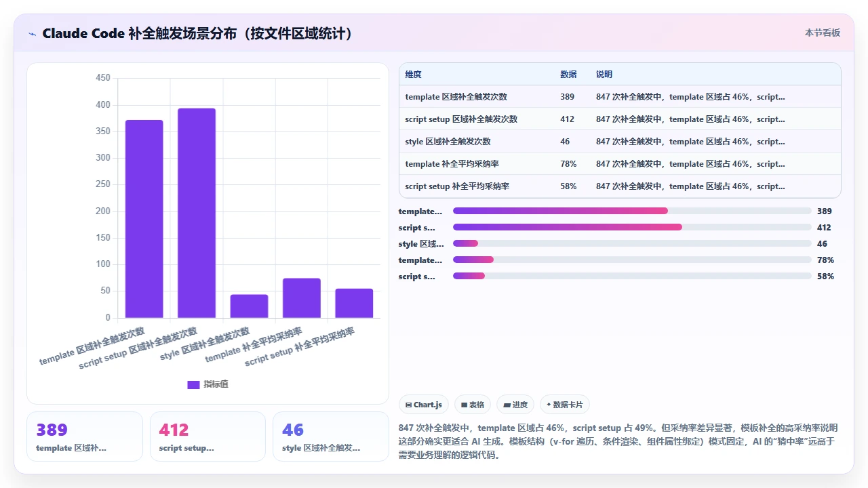This screenshot has width=868, height=488.
Task: Click the 78% value in the table
Action: pyautogui.click(x=569, y=164)
